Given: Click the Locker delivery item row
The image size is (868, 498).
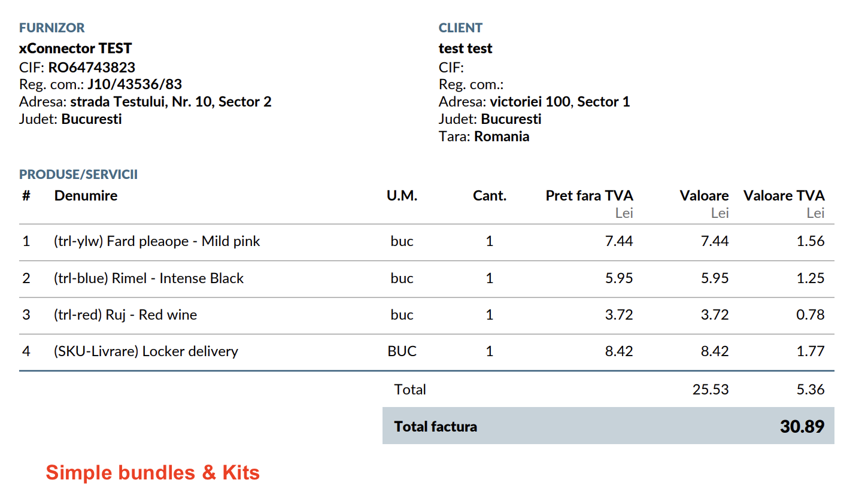Looking at the screenshot, I should (145, 351).
